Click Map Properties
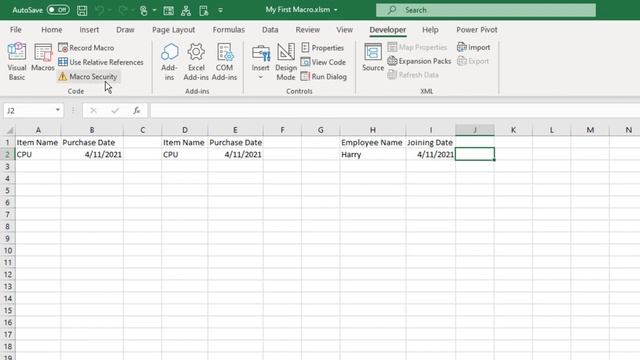 tap(417, 47)
